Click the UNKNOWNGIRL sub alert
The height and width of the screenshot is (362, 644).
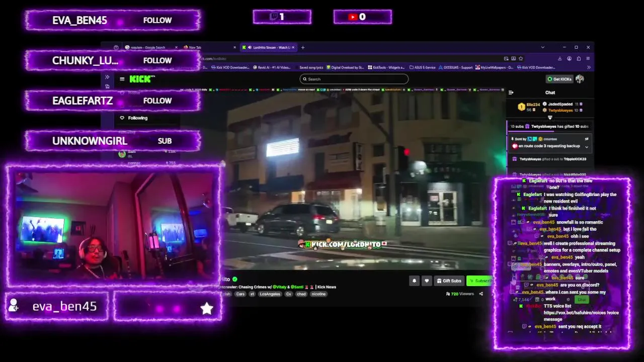[x=112, y=141]
